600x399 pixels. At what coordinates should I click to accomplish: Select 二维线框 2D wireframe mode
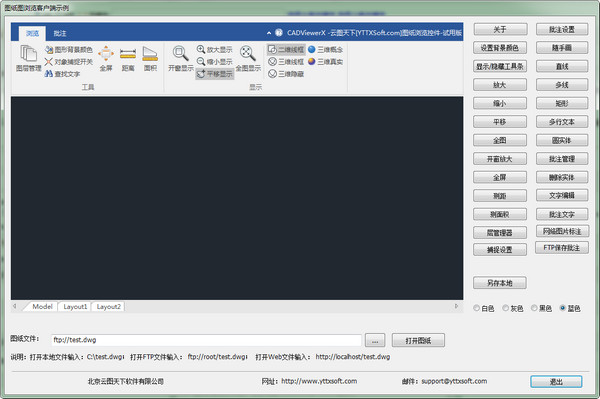[x=286, y=50]
